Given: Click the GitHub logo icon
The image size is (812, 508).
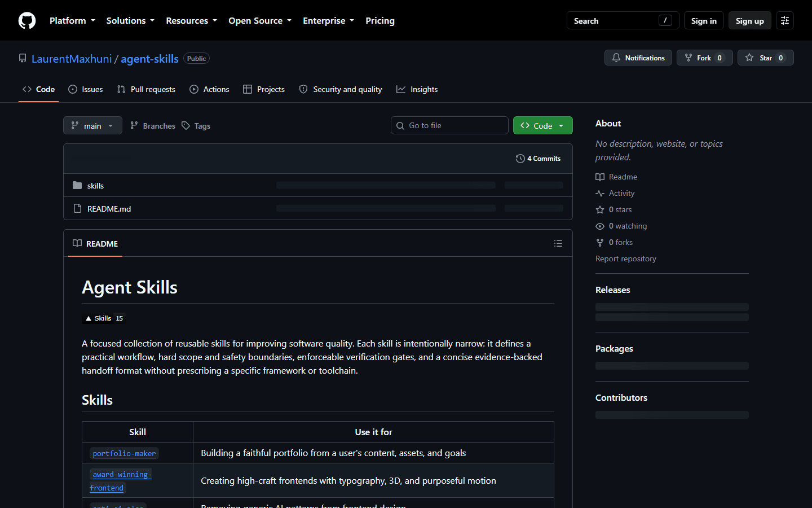Looking at the screenshot, I should click(x=27, y=20).
